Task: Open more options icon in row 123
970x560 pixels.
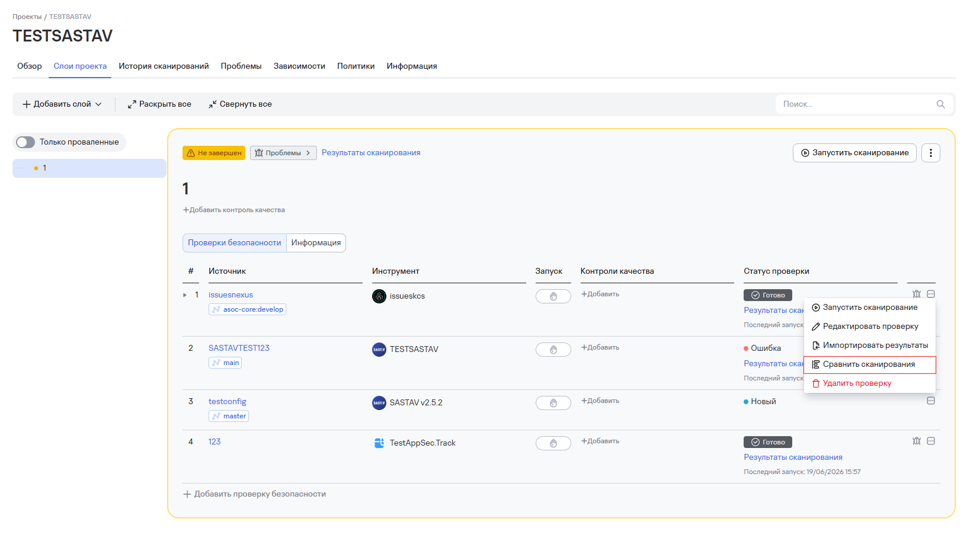Action: tap(931, 441)
